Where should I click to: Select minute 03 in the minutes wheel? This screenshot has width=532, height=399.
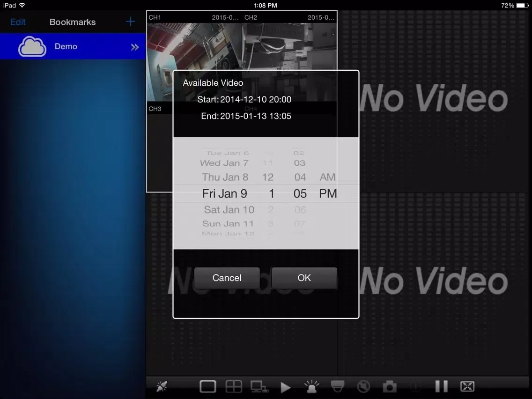click(x=300, y=163)
